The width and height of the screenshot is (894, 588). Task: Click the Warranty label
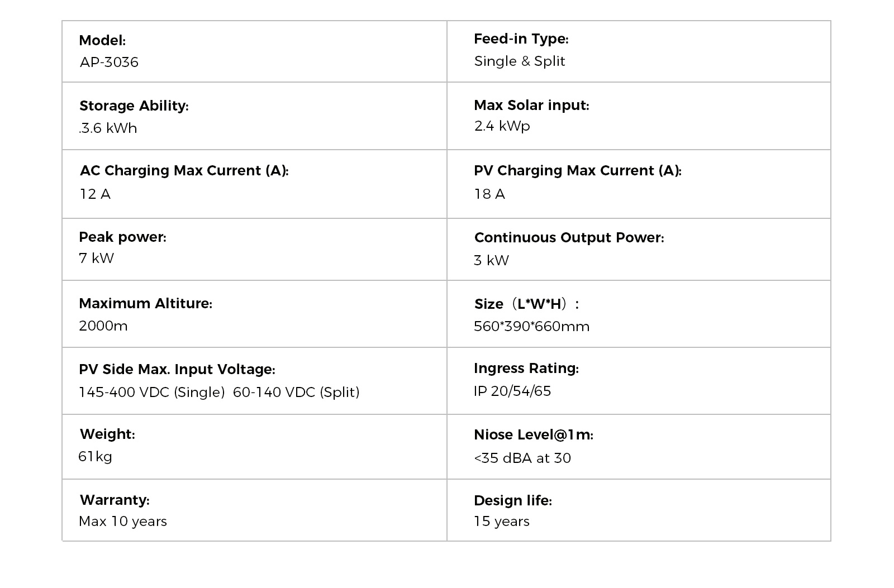coord(115,500)
